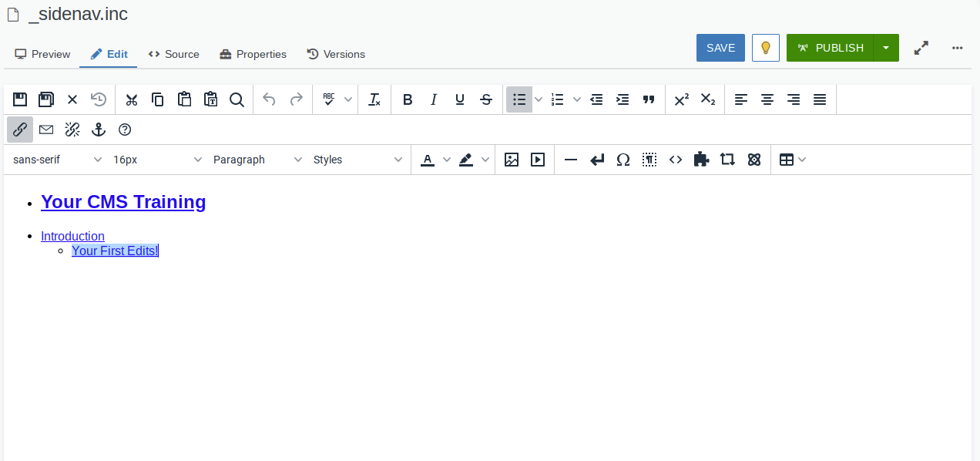Click the blue SAVE button

coord(720,48)
